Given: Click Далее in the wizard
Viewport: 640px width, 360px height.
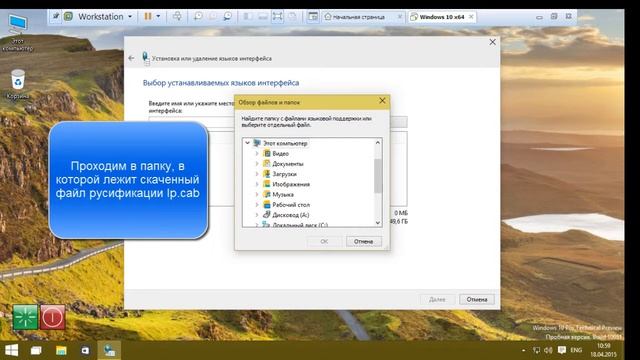Looking at the screenshot, I should pos(437,299).
